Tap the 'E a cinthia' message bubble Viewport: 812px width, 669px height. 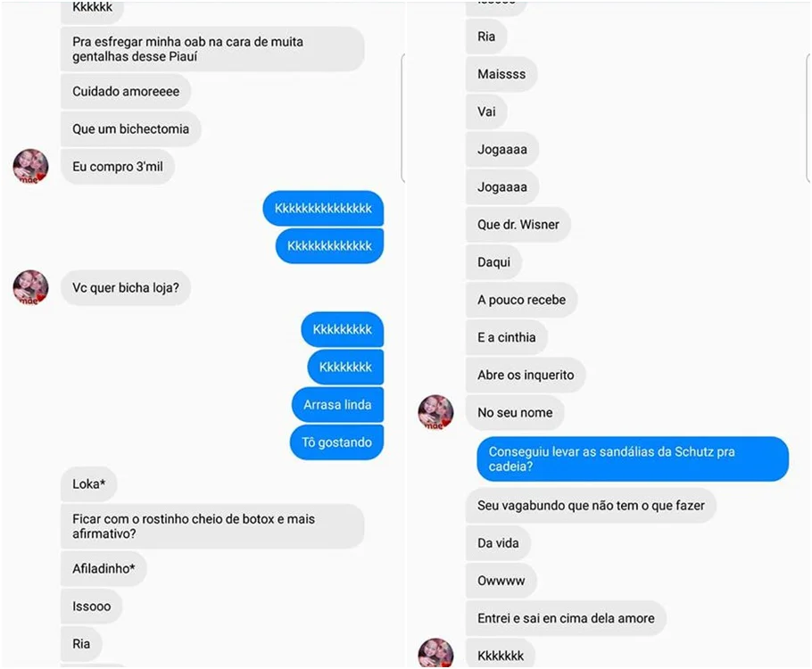coord(507,337)
